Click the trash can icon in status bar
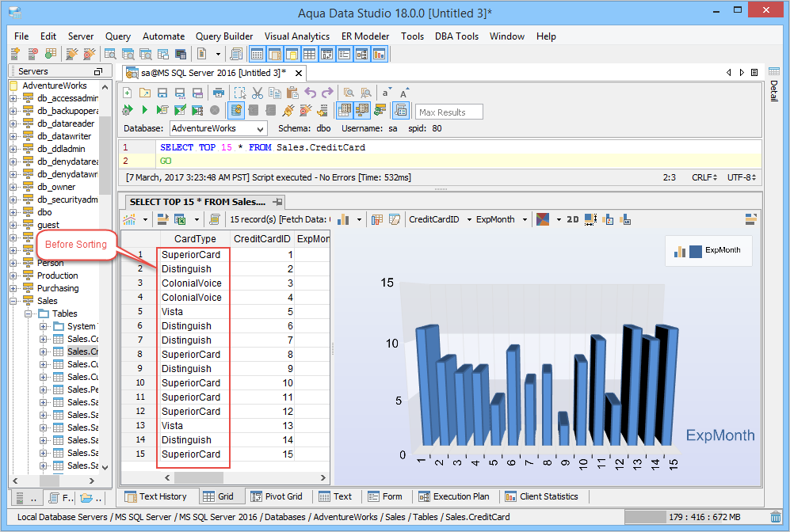 (x=776, y=516)
